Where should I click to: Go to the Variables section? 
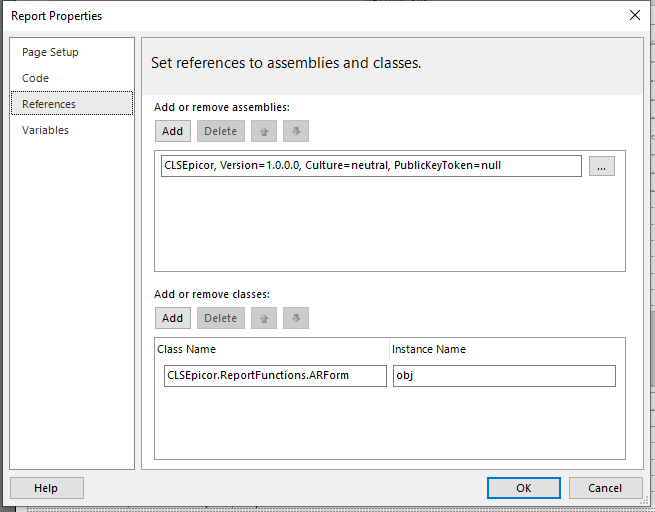point(45,130)
